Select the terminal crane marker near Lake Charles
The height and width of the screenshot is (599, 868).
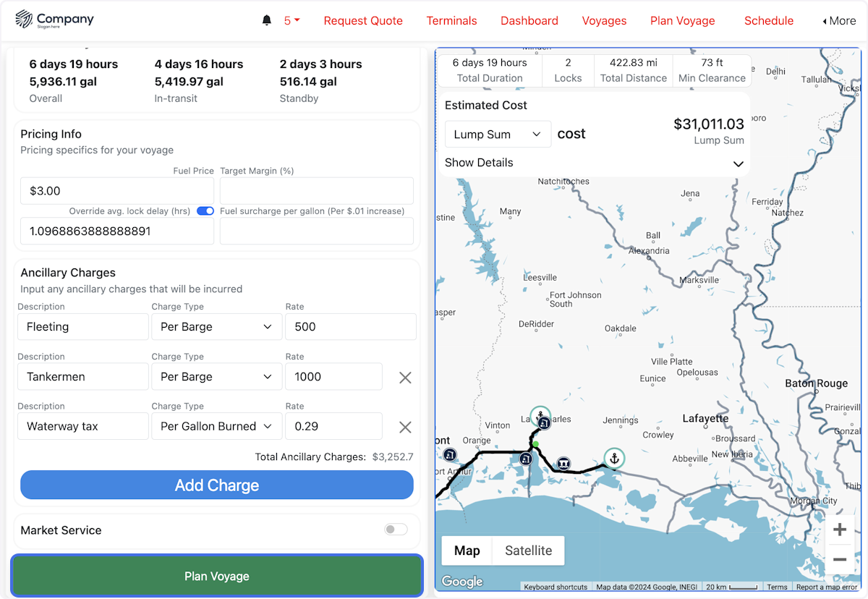point(544,424)
